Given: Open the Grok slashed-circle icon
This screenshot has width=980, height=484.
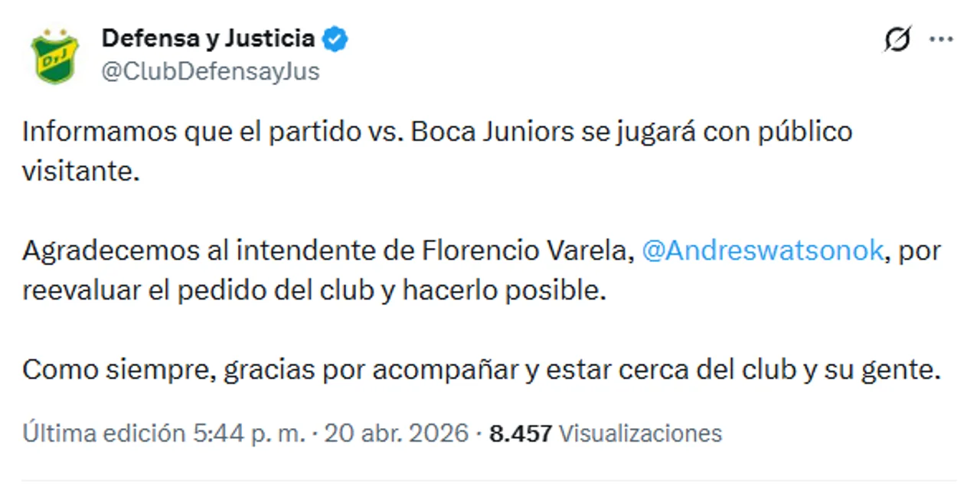Looking at the screenshot, I should click(897, 39).
